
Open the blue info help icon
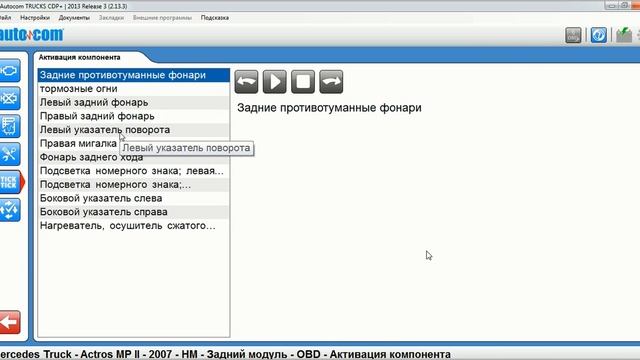coord(598,35)
